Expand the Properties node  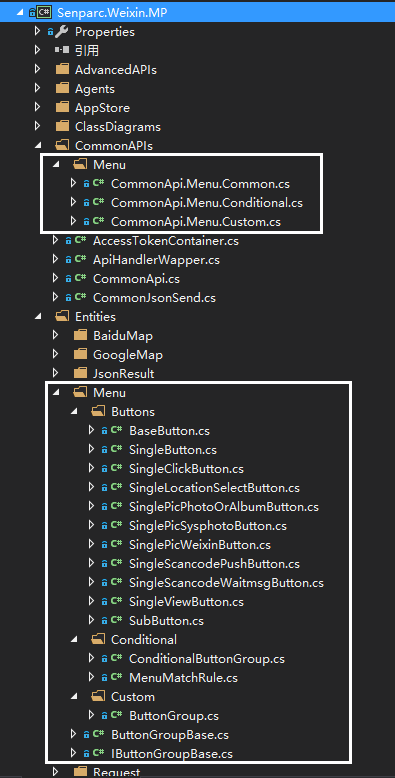coord(38,32)
